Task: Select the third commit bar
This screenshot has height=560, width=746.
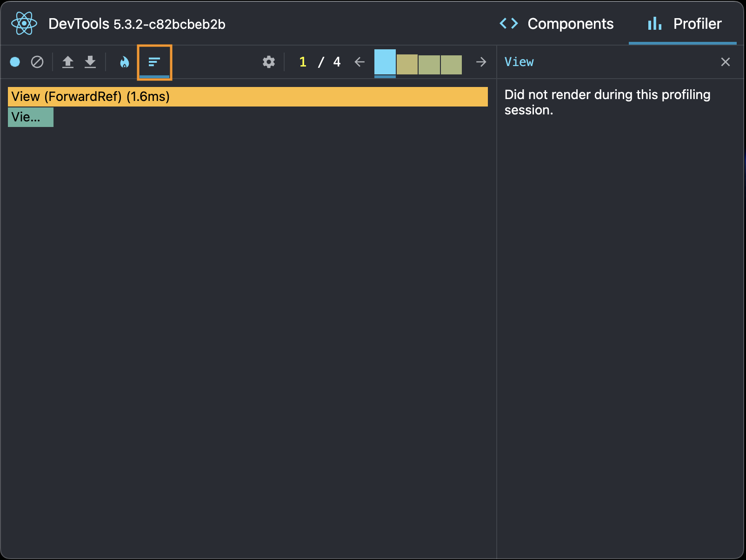Action: tap(429, 65)
